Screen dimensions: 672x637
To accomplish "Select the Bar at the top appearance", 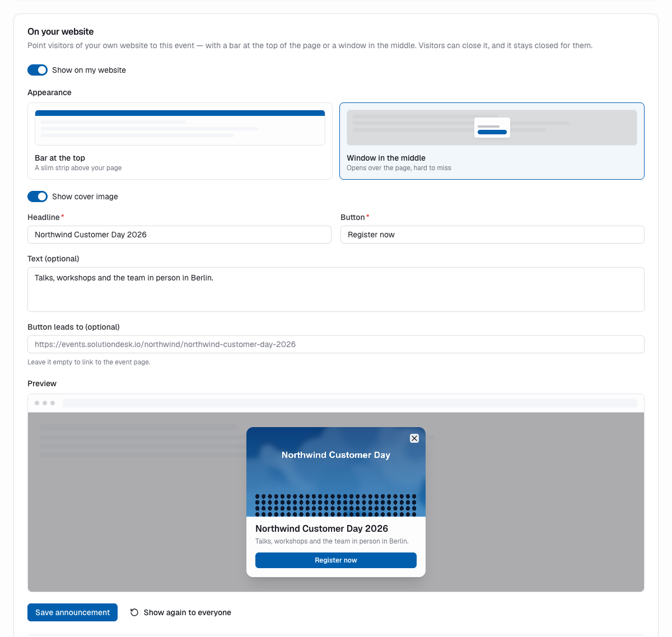I will point(180,141).
